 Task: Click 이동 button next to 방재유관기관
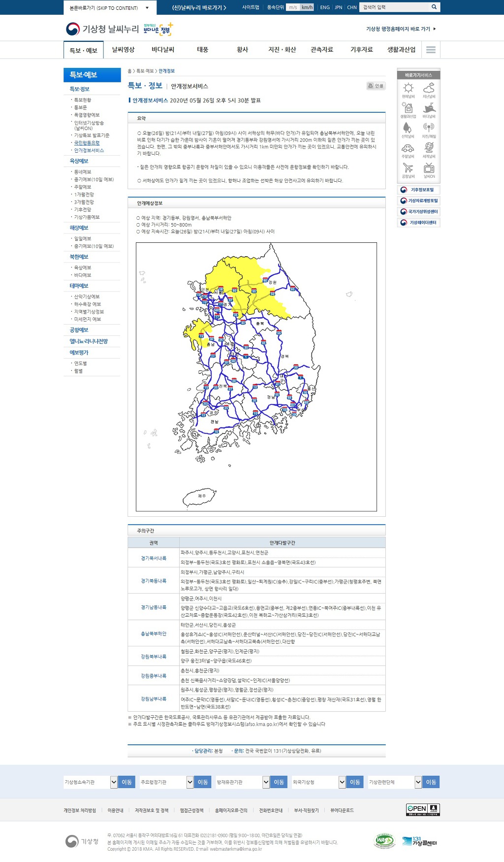coord(279,782)
